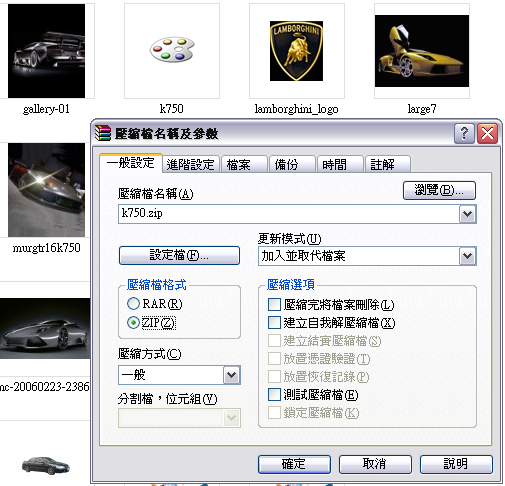Toggle the 鎖定壓縮檔(K) checkbox
The image size is (505, 486).
click(313, 413)
